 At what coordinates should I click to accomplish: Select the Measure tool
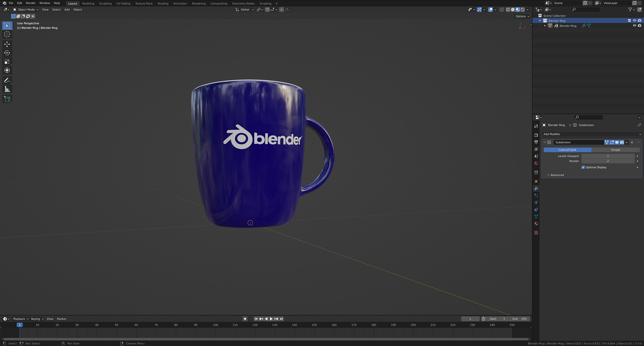tap(7, 89)
